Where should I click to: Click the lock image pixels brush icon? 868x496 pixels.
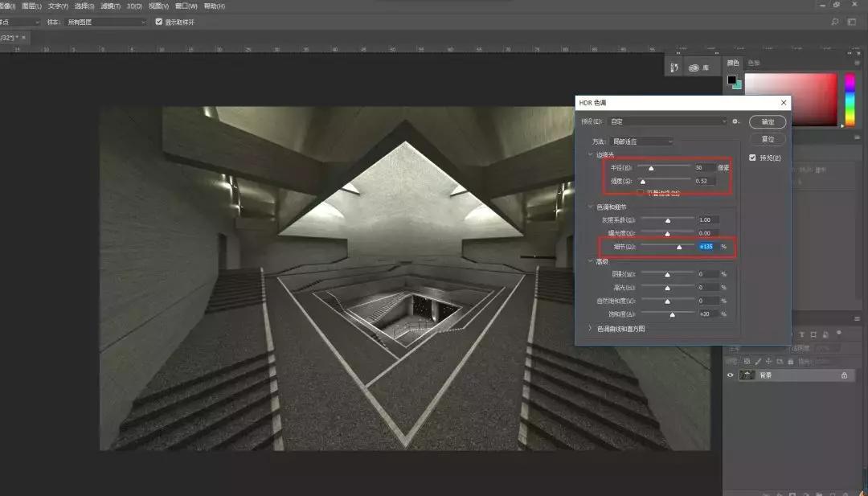759,361
